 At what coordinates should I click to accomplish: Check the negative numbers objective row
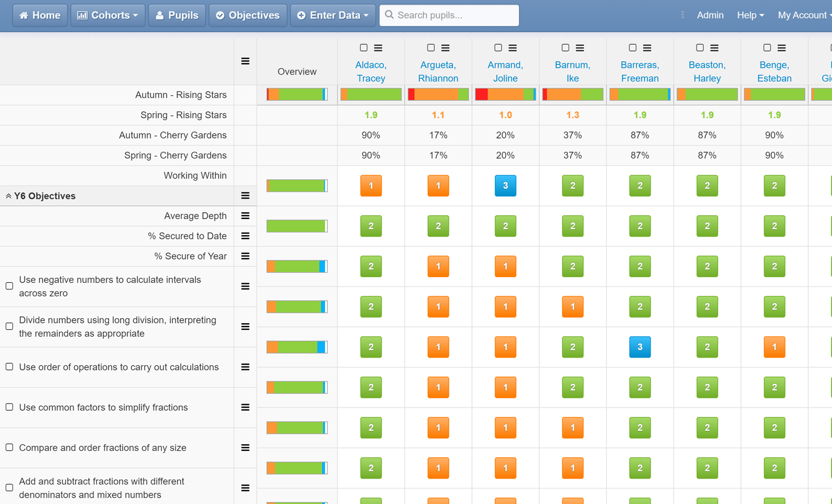click(x=9, y=286)
